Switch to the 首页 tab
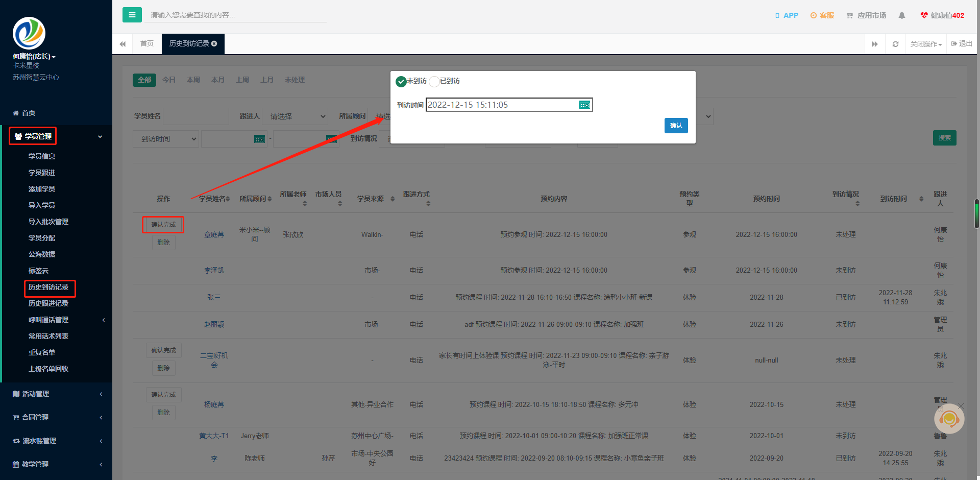 click(x=147, y=44)
